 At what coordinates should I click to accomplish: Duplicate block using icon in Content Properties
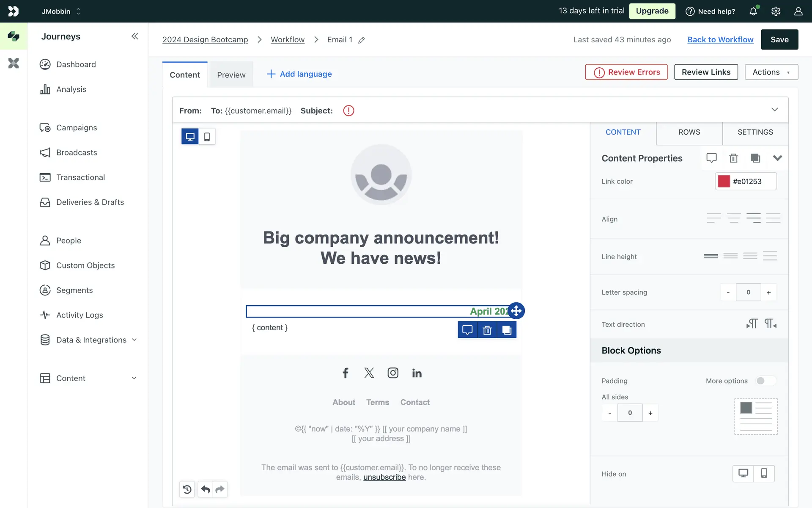pos(755,158)
